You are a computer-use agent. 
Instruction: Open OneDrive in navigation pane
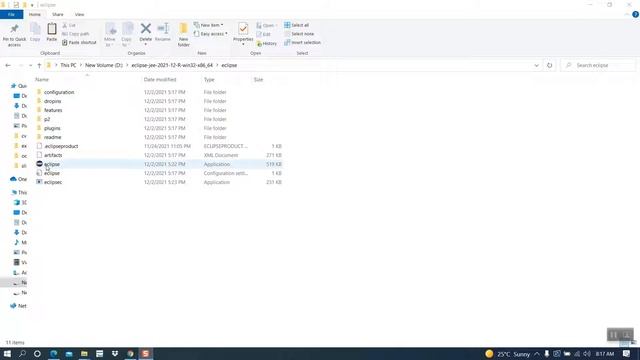click(x=18, y=179)
